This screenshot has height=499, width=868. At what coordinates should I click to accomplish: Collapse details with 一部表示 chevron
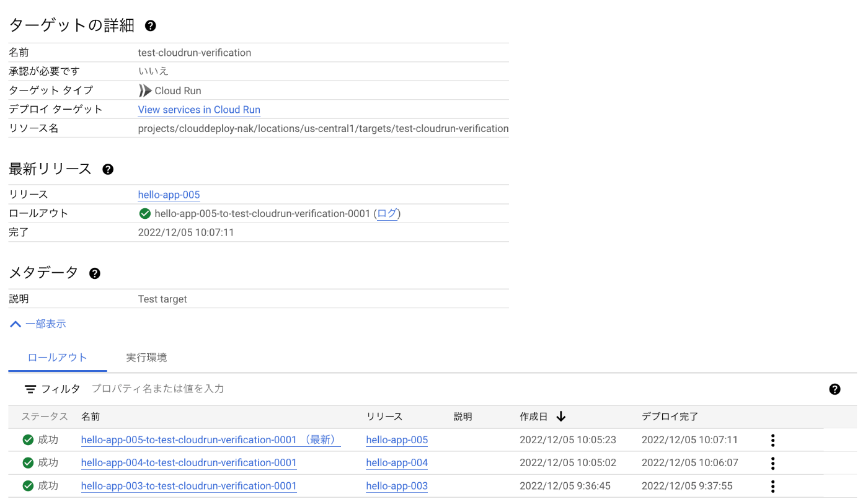click(15, 324)
